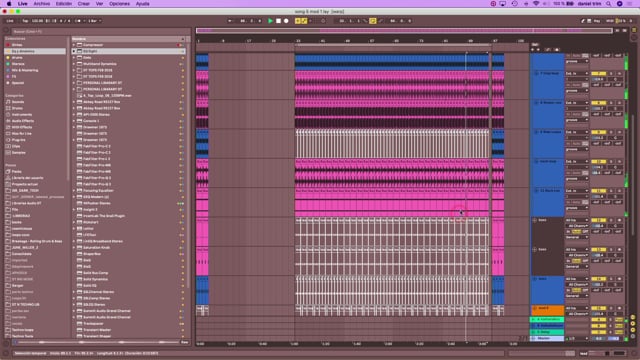Expand the API-2500 Stereo plugin row
Screen dimensions: 640x360
pos(74,115)
